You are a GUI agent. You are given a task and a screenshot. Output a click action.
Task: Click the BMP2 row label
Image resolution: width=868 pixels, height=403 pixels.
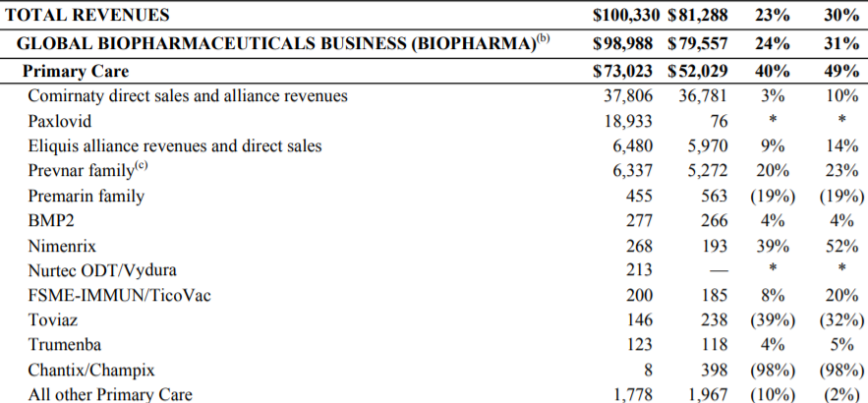point(51,220)
